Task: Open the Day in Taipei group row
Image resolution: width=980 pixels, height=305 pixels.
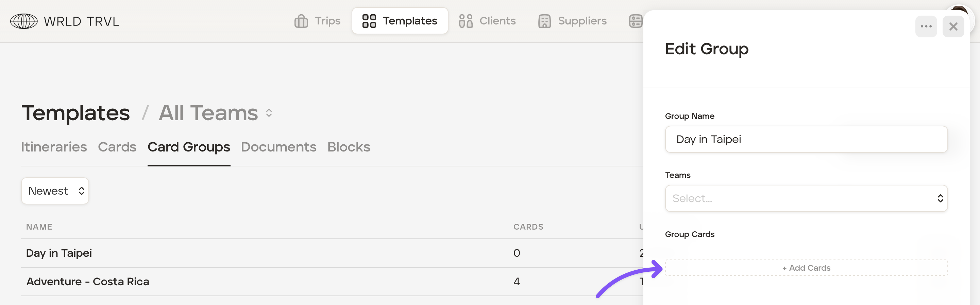Action: pyautogui.click(x=59, y=253)
